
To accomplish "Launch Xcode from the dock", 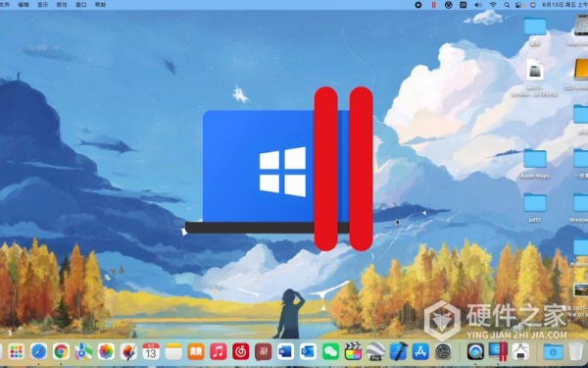I will (398, 352).
